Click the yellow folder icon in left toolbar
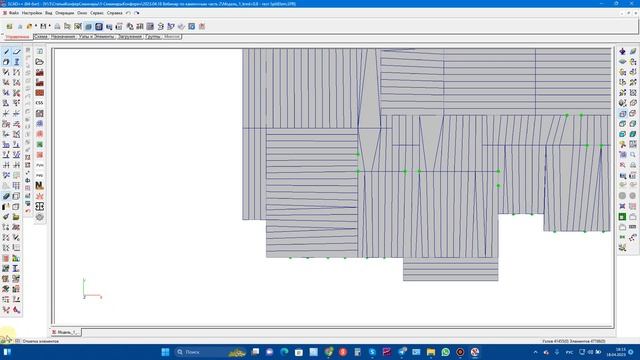This screenshot has height=360, width=640. pos(16,217)
